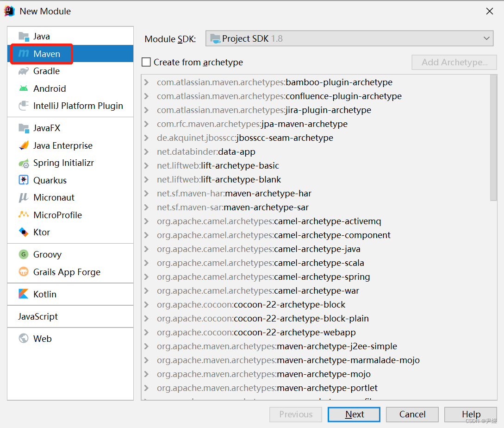Image resolution: width=504 pixels, height=428 pixels.
Task: Select camel-archetype-component row text
Action: [x=274, y=235]
